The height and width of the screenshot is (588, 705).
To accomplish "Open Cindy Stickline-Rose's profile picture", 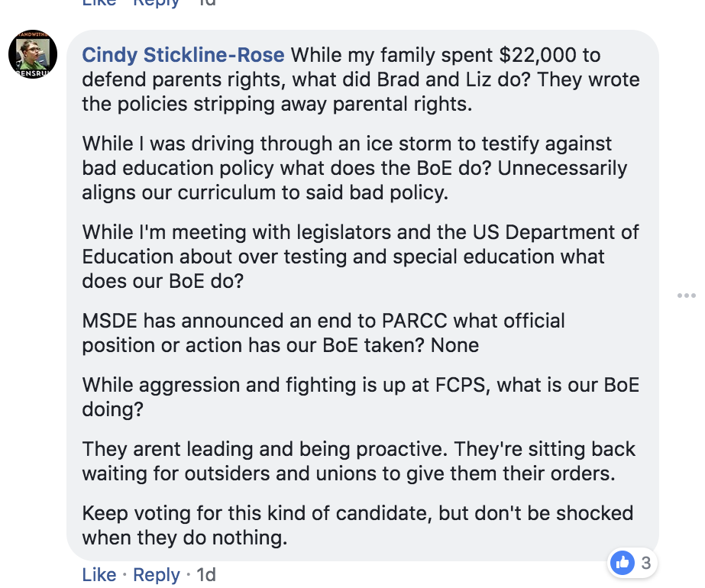I will point(33,56).
